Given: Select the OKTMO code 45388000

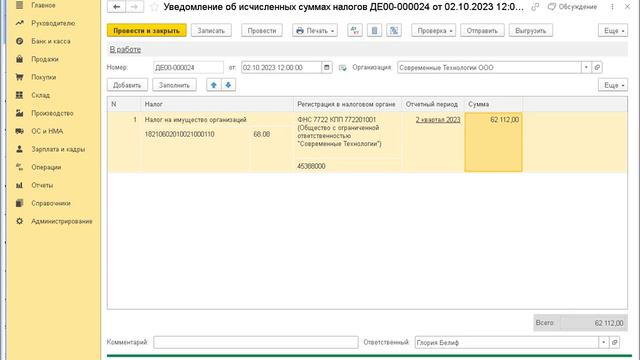Looking at the screenshot, I should 311,166.
